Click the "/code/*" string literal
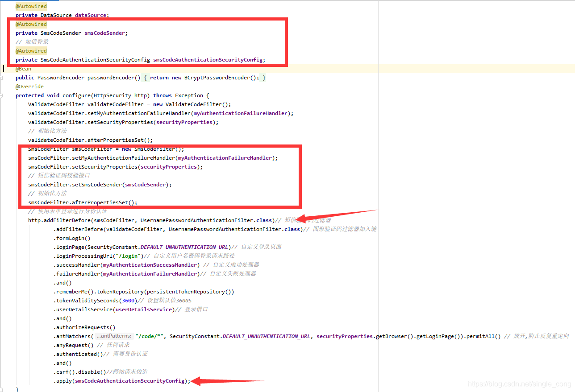Image resolution: width=575 pixels, height=392 pixels. point(149,336)
